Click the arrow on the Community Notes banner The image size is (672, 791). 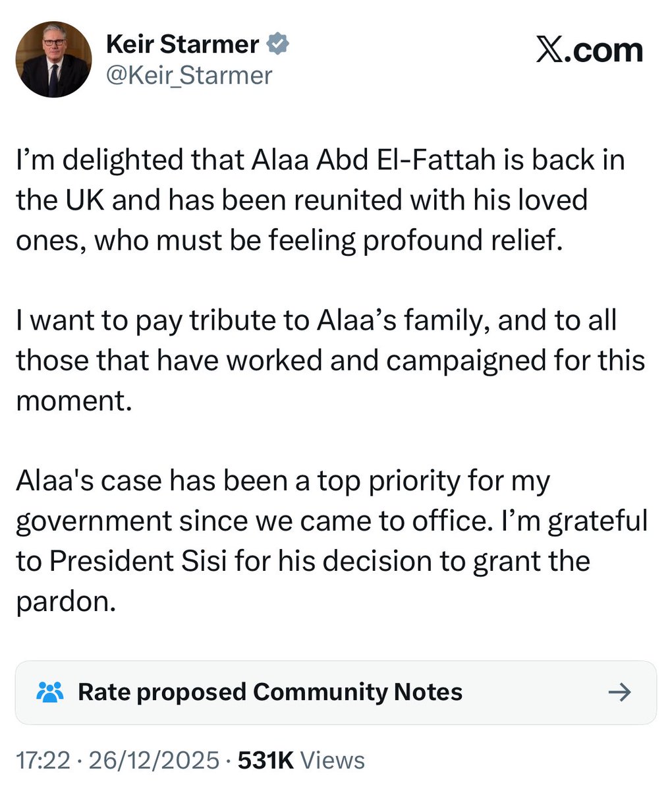click(619, 692)
